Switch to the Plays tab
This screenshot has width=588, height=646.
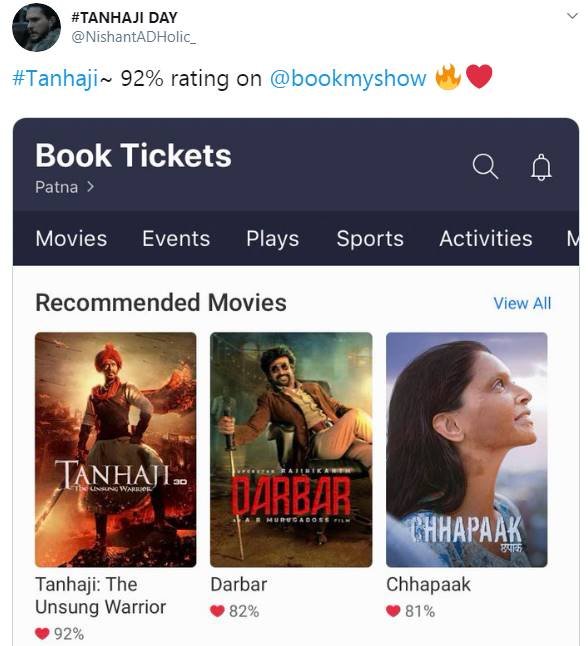click(272, 239)
